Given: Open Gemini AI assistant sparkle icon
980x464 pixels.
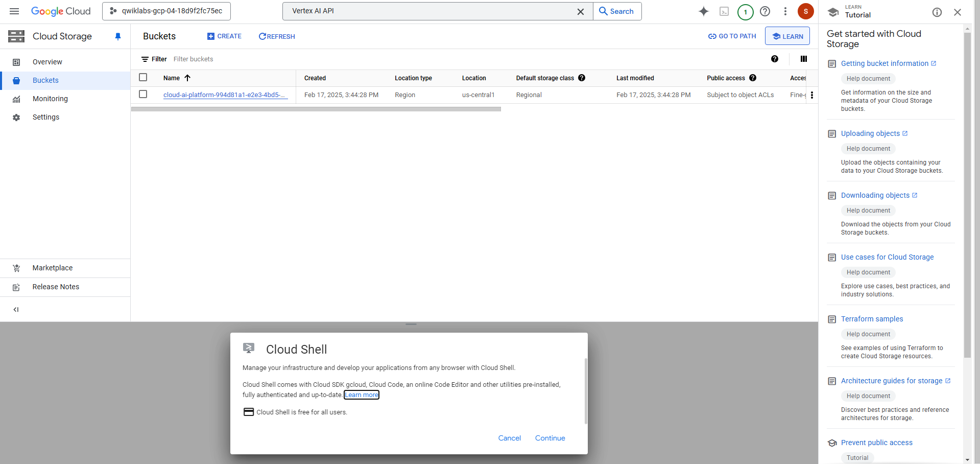Looking at the screenshot, I should click(x=704, y=11).
